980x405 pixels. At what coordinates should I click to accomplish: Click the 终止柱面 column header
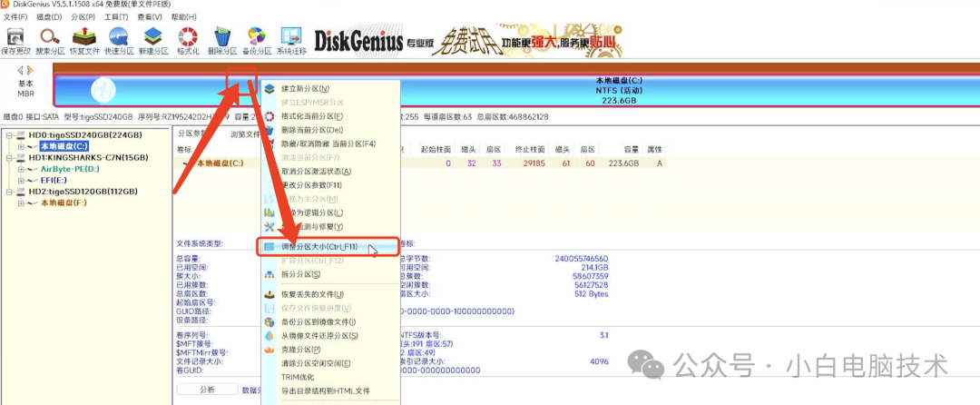point(530,150)
